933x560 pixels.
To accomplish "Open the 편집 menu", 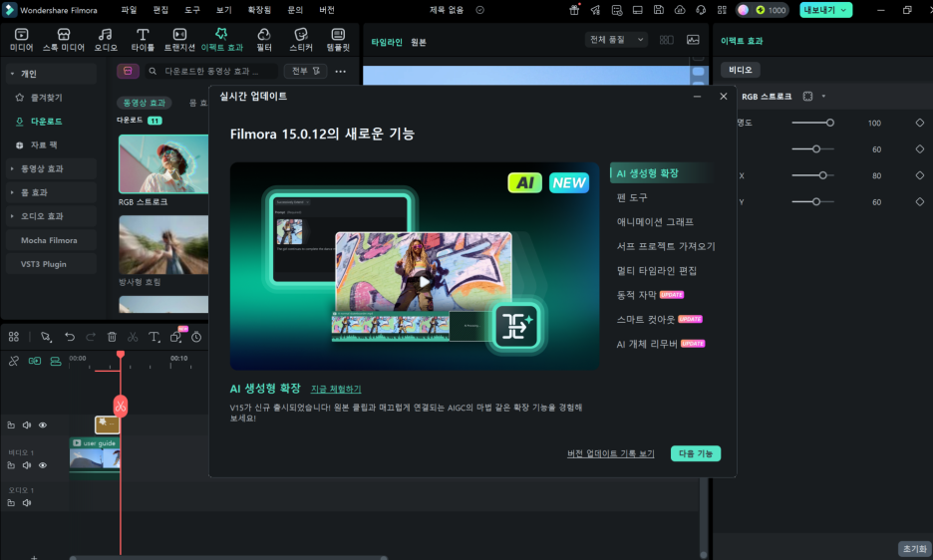I will tap(160, 10).
